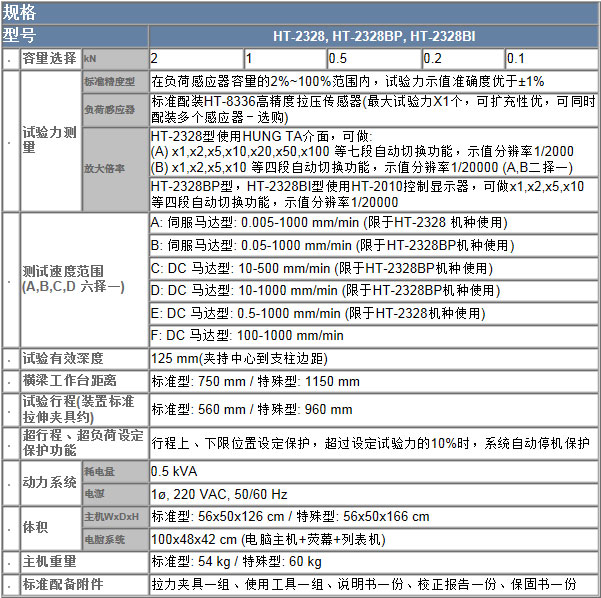Click the 电源 label
This screenshot has height=598, width=601.
coord(94,494)
